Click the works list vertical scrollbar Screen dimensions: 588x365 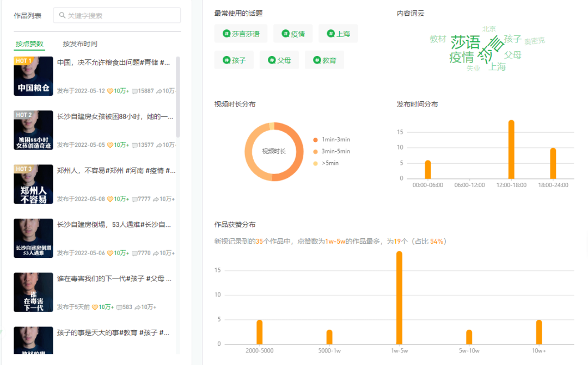(x=178, y=97)
